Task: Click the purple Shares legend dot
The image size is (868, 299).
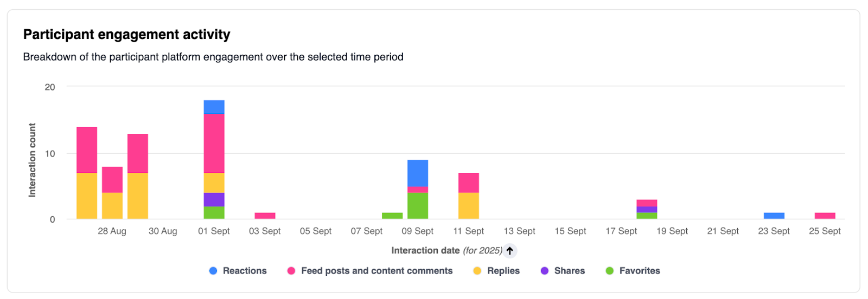Action: [x=545, y=271]
